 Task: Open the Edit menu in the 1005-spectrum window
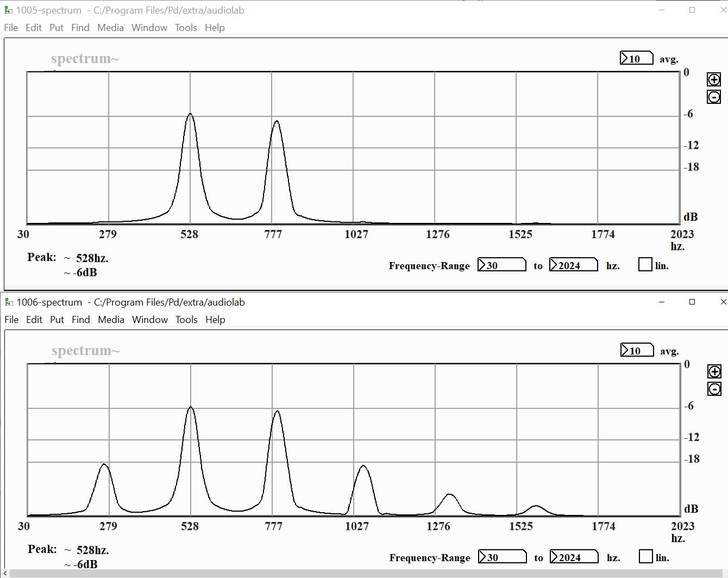[33, 28]
